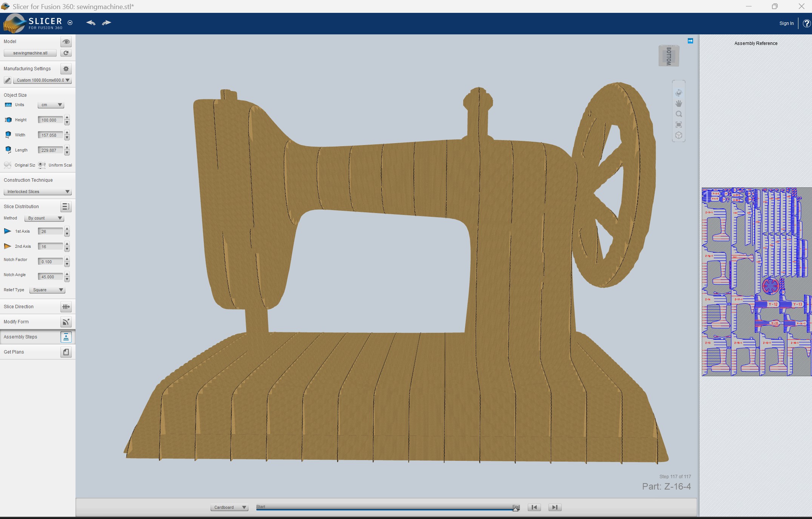The image size is (812, 519).
Task: Open the Units cm dropdown
Action: click(x=51, y=105)
